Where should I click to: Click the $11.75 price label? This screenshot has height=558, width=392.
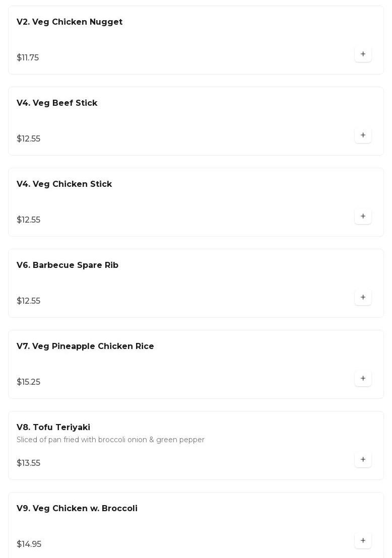(28, 58)
